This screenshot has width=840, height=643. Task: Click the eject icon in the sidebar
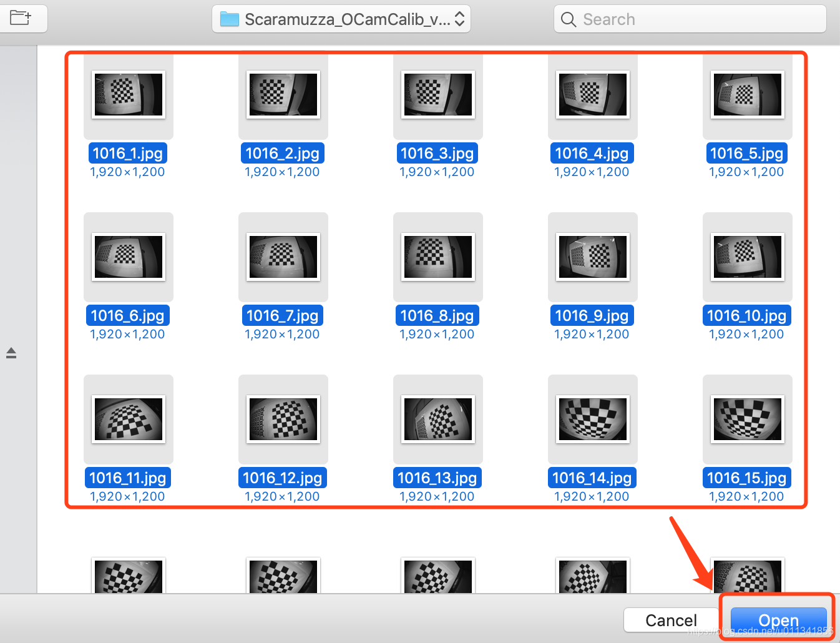coord(11,353)
